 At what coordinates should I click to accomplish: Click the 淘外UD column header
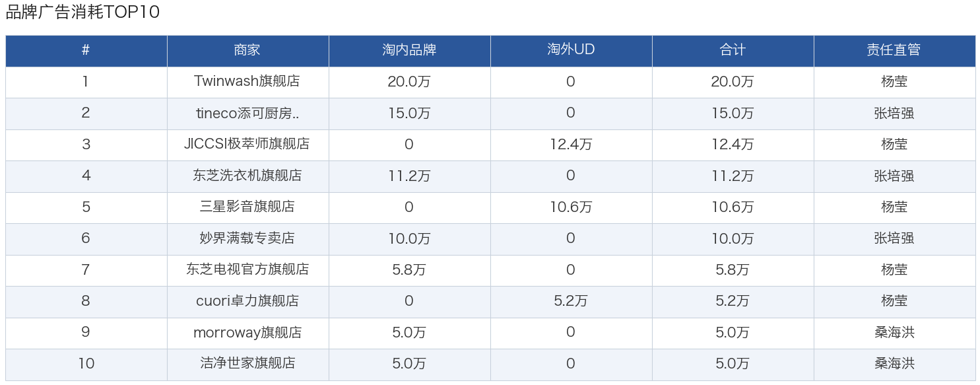(x=571, y=50)
